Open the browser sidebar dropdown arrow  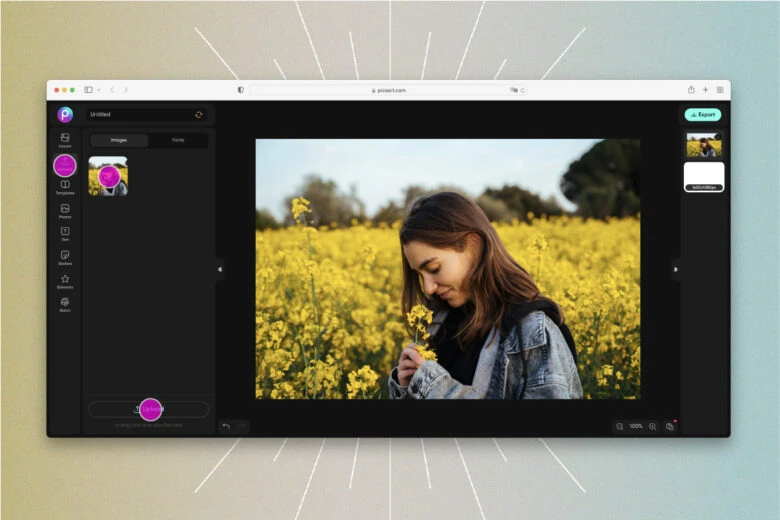99,90
